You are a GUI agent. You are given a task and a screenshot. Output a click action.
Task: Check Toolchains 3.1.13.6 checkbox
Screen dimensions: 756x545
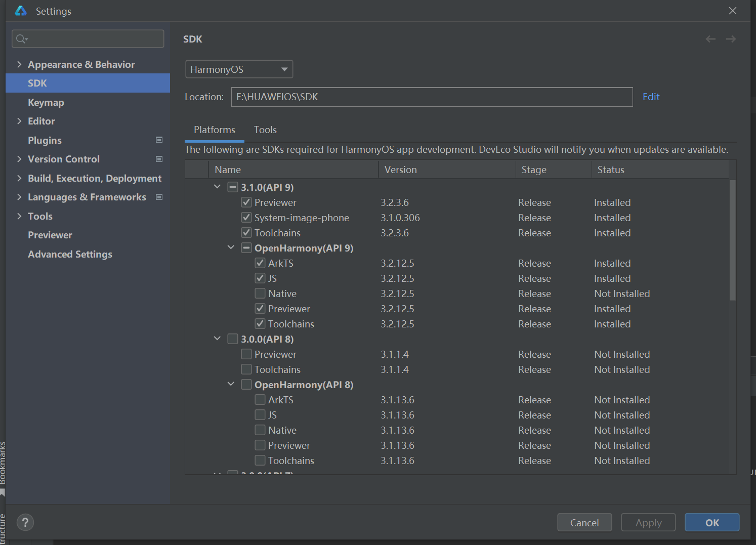point(260,460)
